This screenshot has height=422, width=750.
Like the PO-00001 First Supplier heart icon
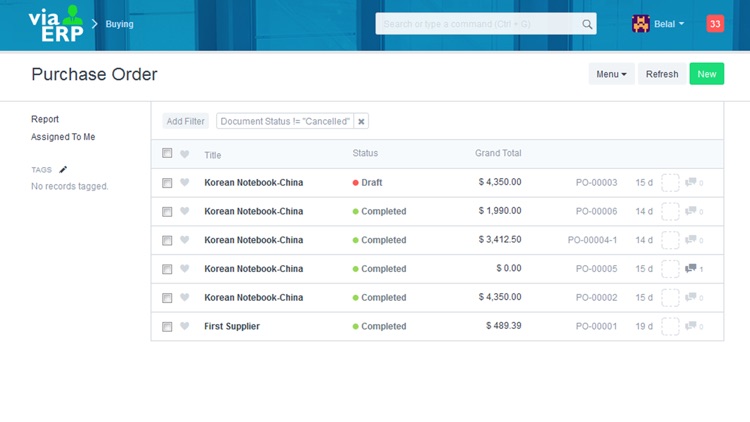(185, 326)
